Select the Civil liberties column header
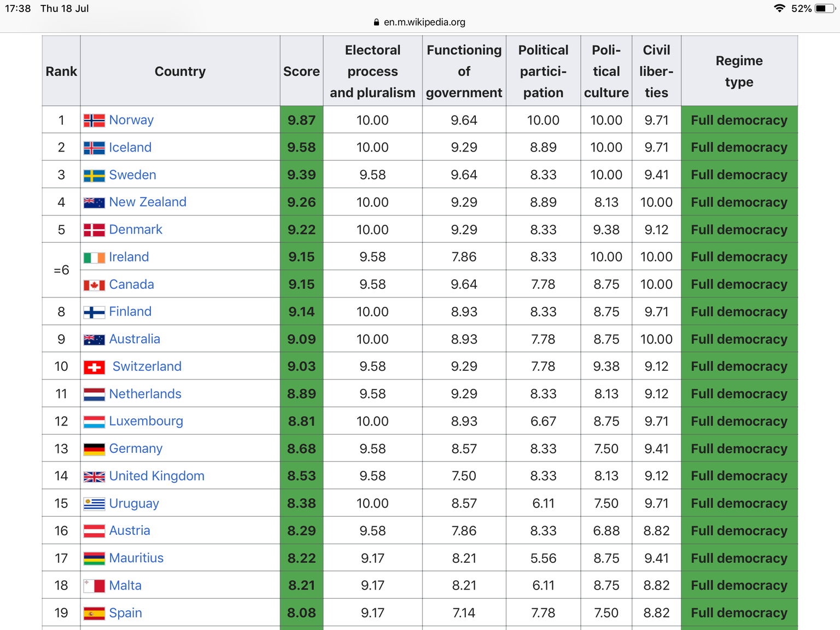 point(656,71)
